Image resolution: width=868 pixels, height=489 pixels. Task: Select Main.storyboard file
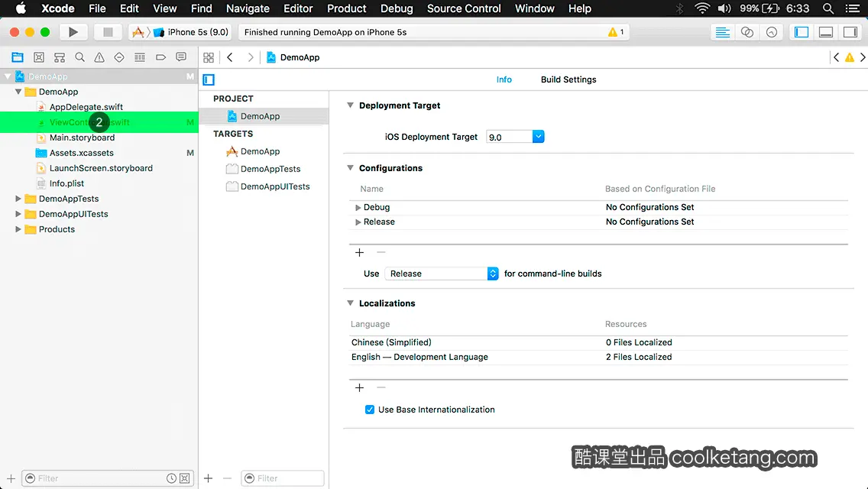pyautogui.click(x=82, y=138)
